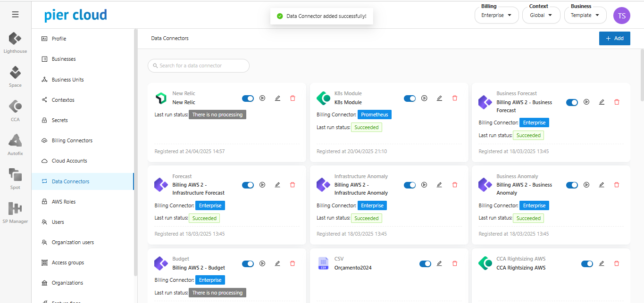644x303 pixels.
Task: Toggle the Budget connector switch
Action: click(x=248, y=263)
